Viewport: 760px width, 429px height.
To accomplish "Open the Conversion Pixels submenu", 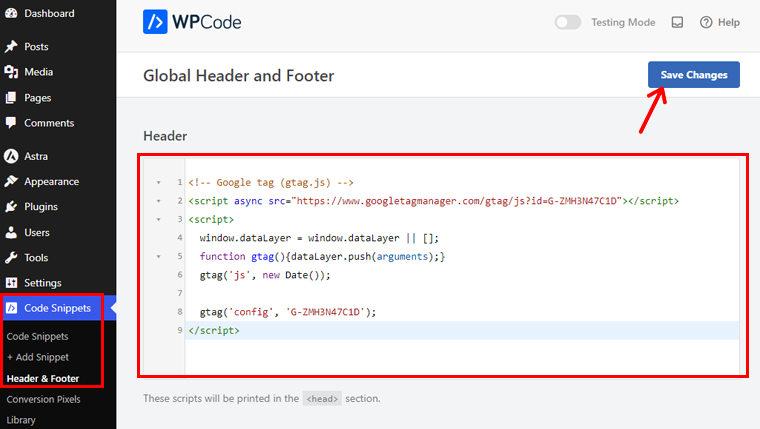I will (44, 399).
